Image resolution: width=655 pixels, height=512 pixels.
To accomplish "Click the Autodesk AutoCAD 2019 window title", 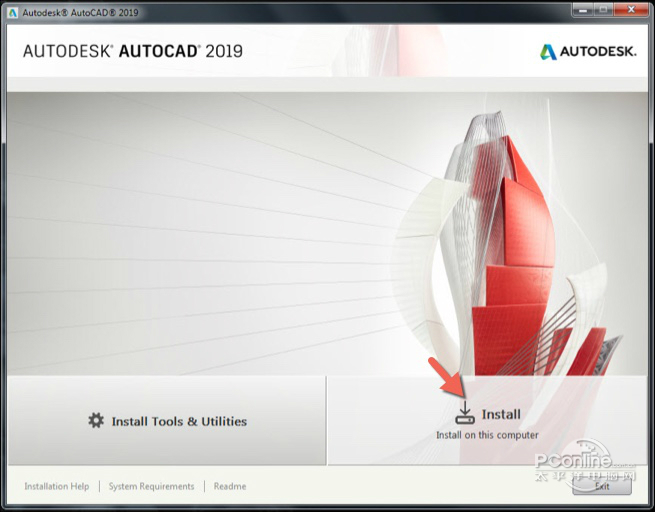I will click(x=80, y=13).
